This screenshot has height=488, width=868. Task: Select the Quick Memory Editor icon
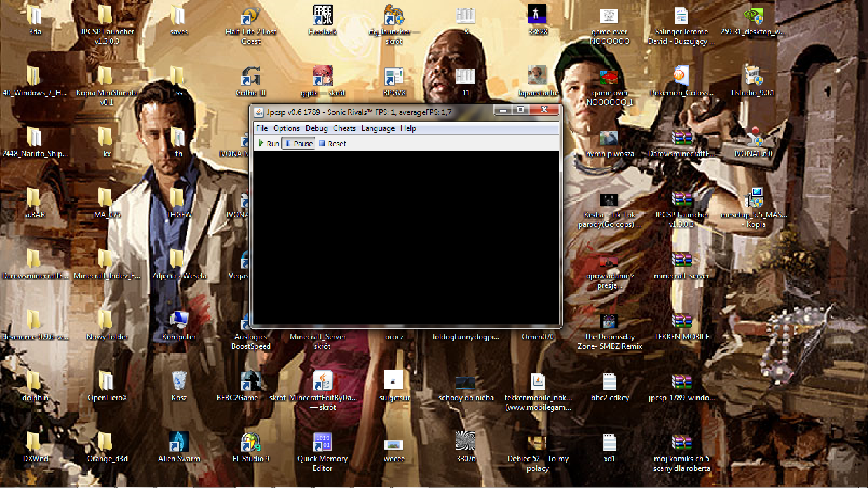click(x=322, y=442)
